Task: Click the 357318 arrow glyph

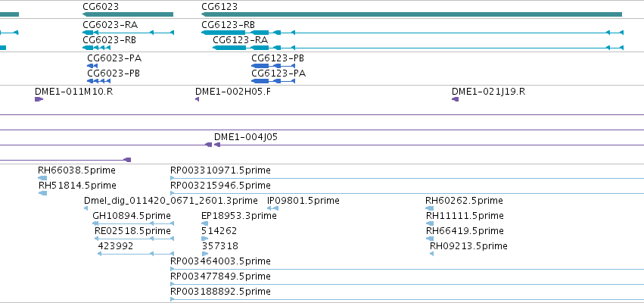Action: (x=205, y=254)
